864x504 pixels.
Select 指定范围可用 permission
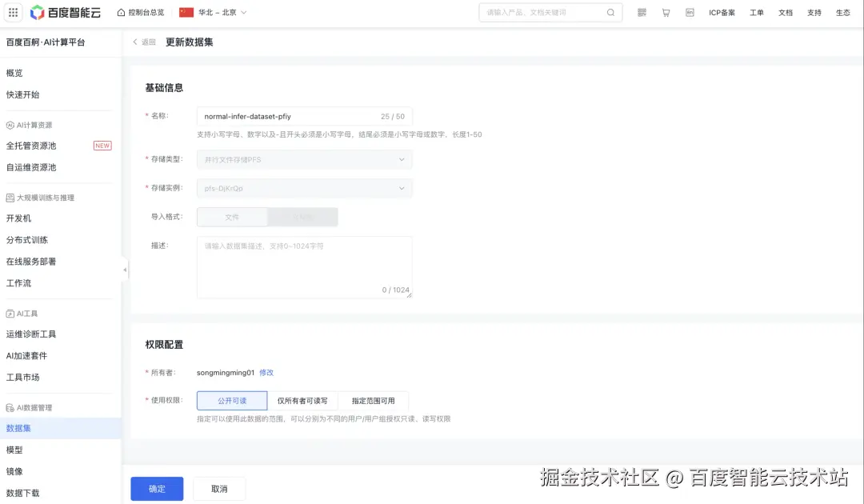point(373,401)
